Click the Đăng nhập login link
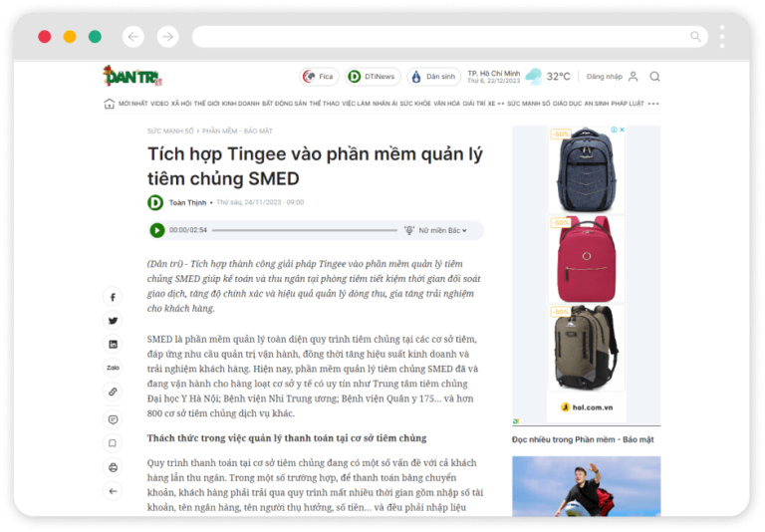This screenshot has width=765, height=532. tap(604, 77)
